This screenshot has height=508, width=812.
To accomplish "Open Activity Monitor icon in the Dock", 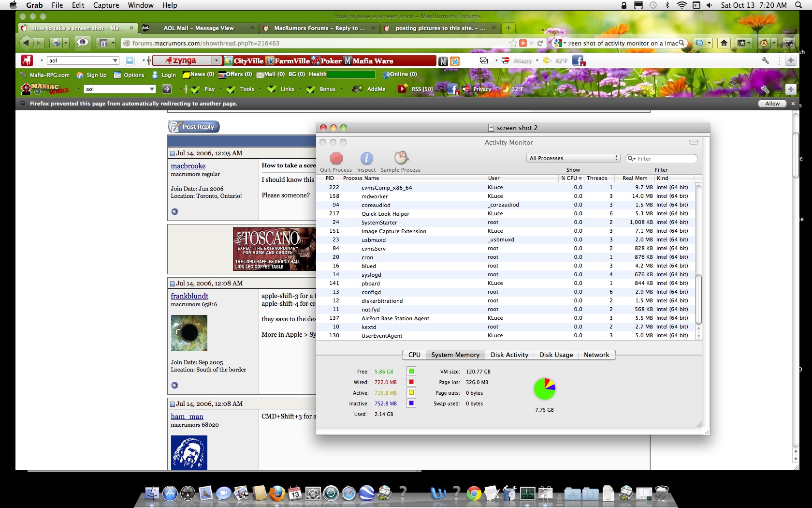I will (x=528, y=493).
